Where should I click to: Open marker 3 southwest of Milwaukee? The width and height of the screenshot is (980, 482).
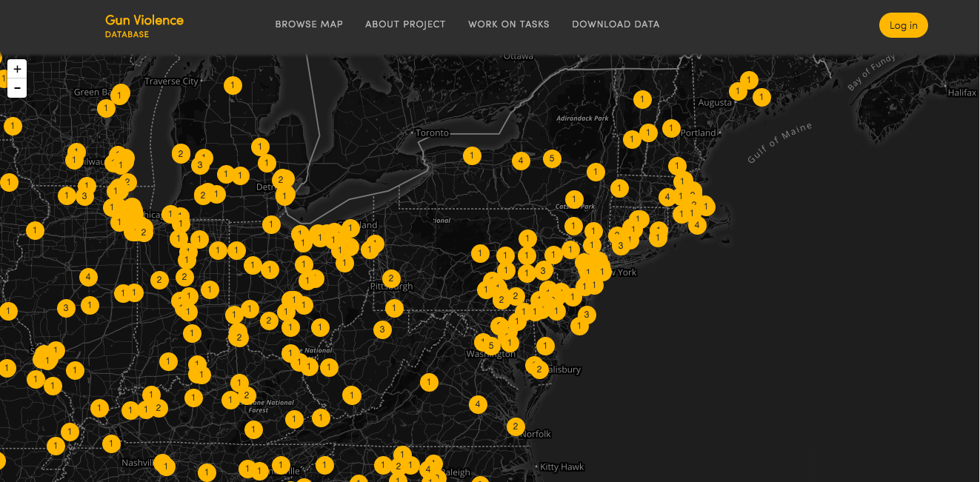point(84,196)
